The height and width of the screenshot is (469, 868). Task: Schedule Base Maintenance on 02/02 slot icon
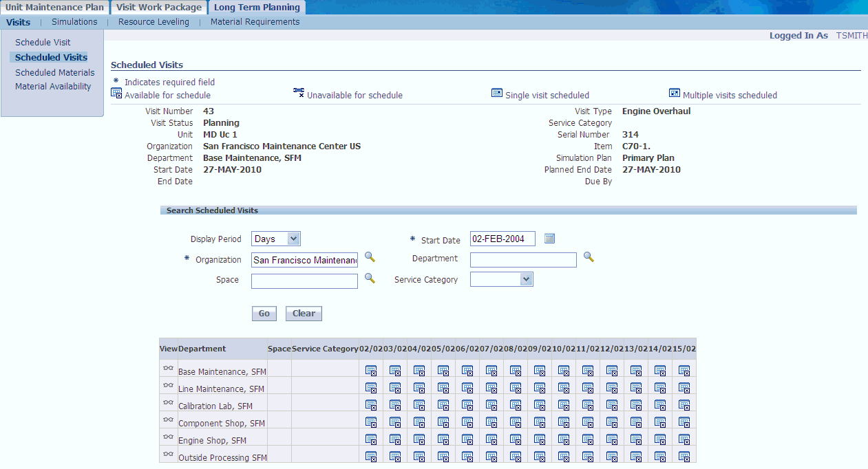(x=371, y=370)
